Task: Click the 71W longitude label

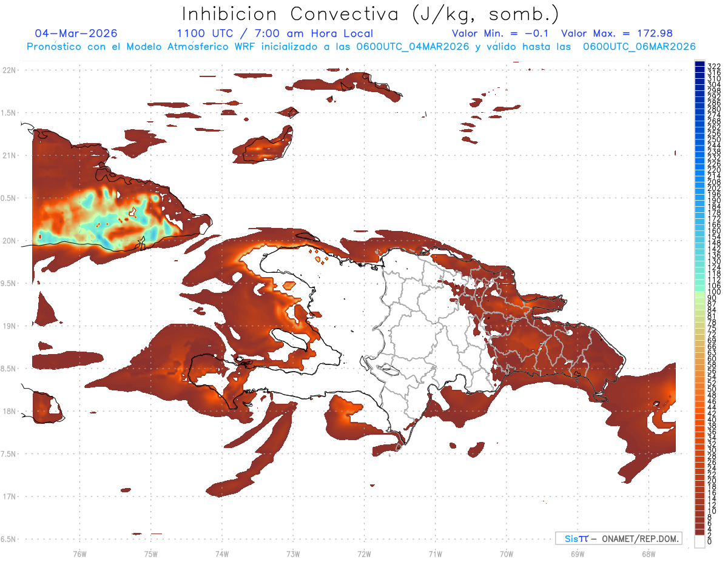Action: point(435,554)
